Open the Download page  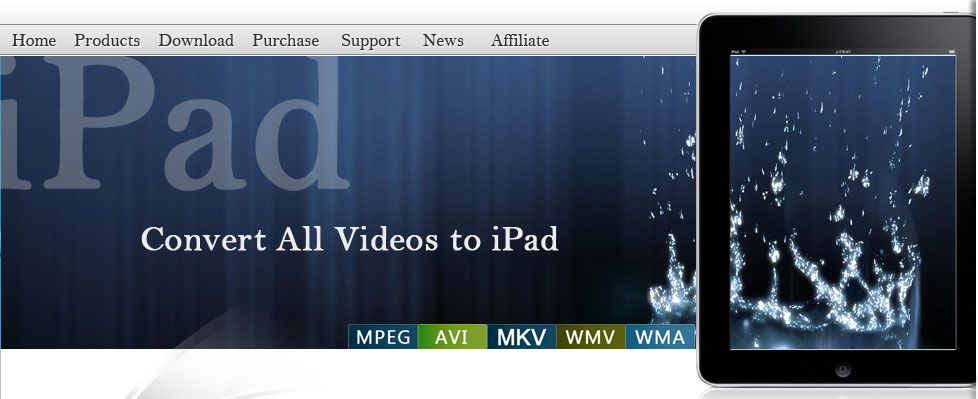tap(196, 41)
